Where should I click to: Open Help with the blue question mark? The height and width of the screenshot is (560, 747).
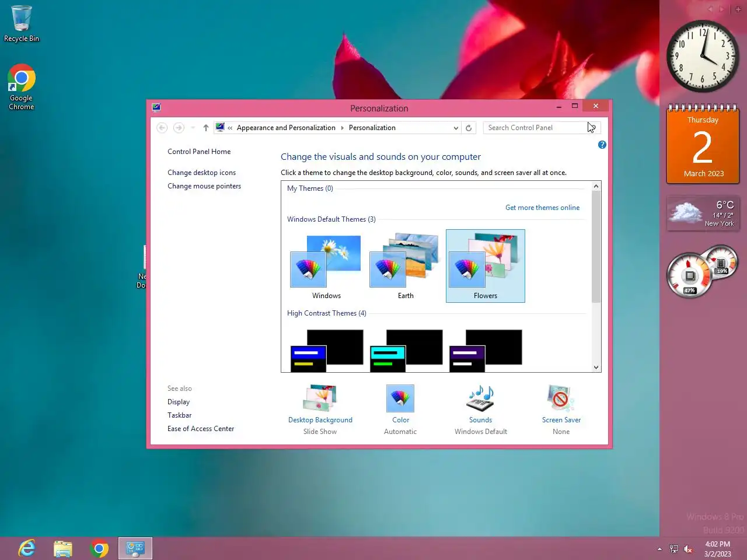point(602,145)
